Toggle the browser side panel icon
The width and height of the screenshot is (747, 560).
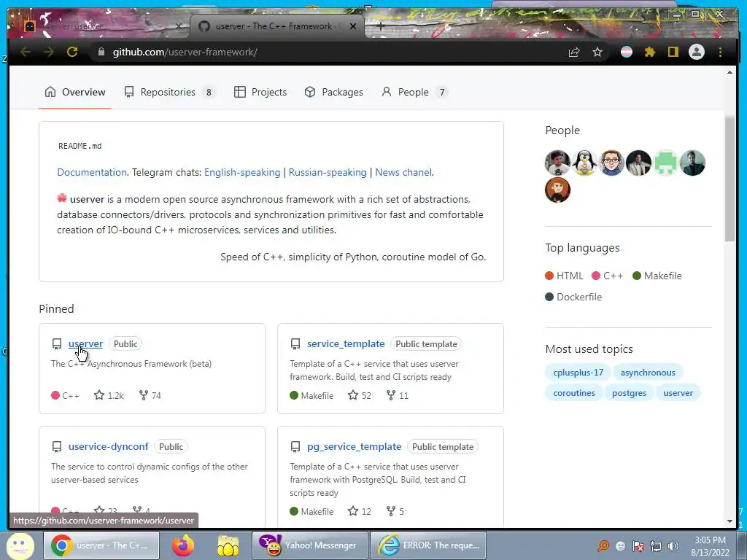(x=673, y=52)
